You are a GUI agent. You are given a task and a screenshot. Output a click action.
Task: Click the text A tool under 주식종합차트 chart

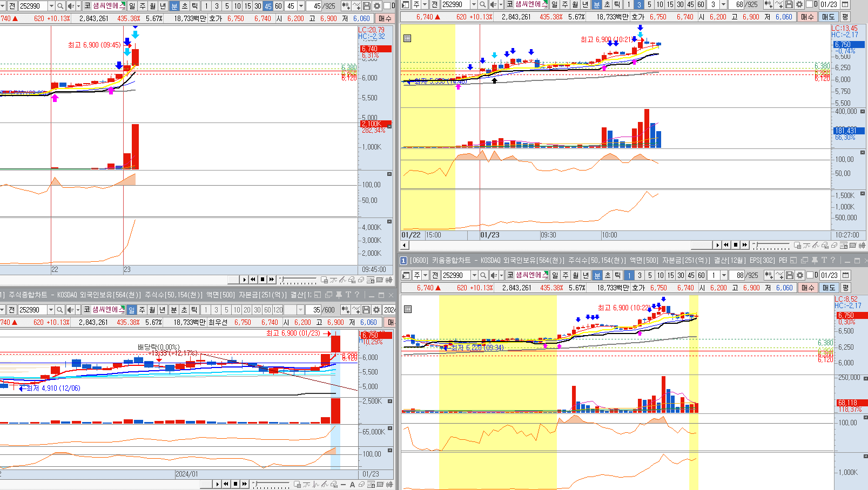pos(352,484)
